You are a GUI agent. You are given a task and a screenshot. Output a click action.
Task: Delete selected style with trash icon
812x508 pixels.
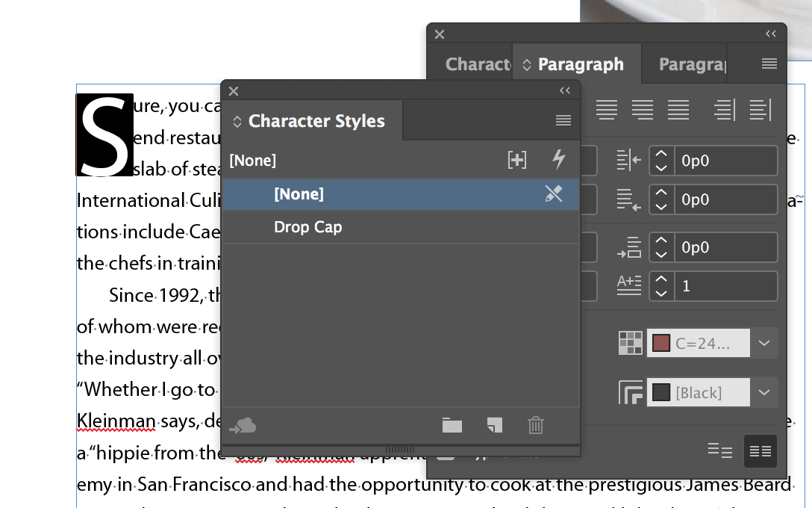535,426
